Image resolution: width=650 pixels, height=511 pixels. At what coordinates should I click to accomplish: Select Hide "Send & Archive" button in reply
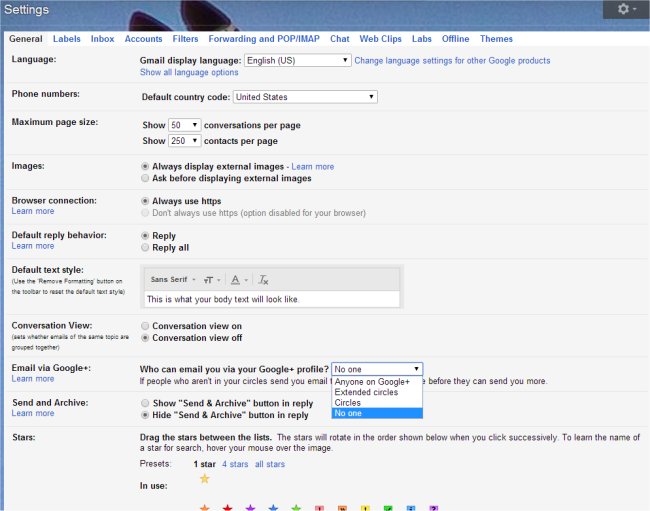(x=145, y=415)
